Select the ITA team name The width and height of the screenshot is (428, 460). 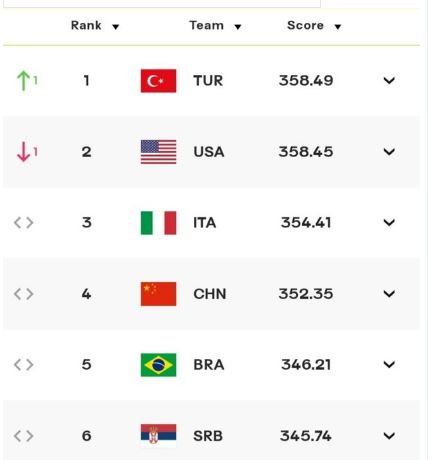click(205, 223)
